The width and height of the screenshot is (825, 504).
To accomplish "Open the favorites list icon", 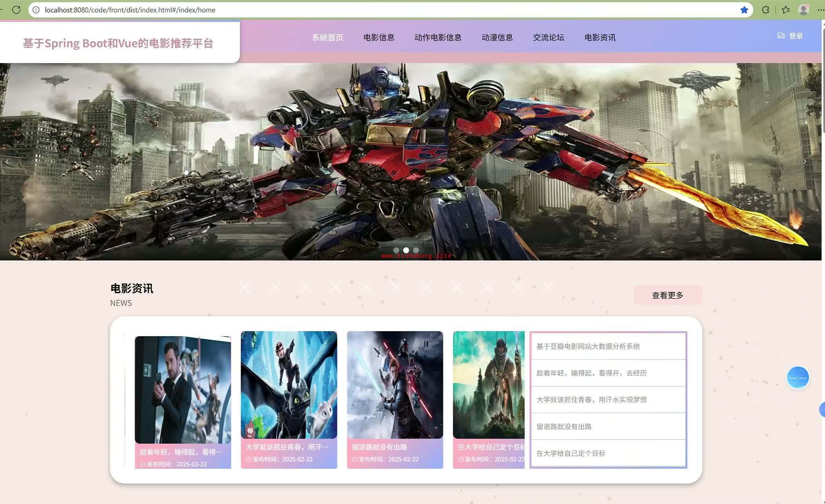I will 785,10.
